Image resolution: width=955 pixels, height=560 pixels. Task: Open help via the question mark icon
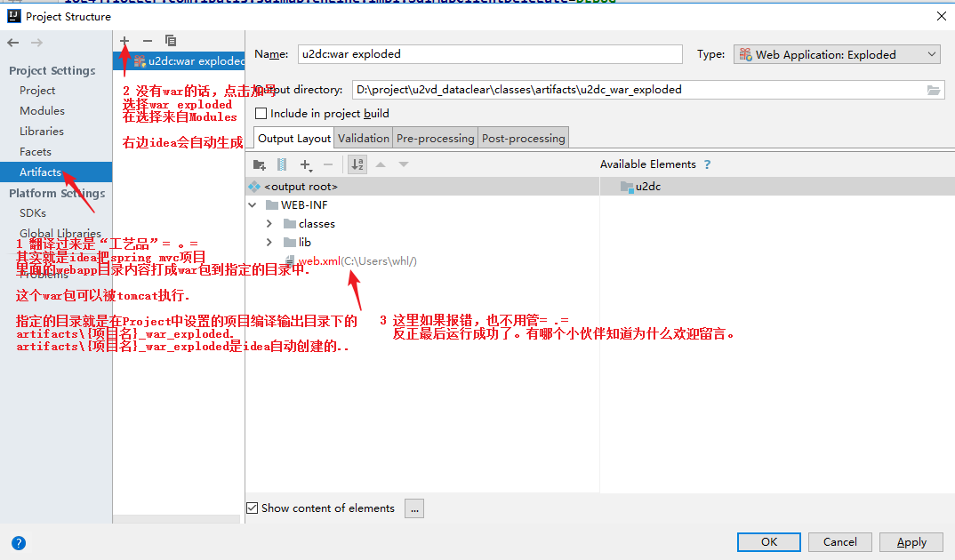[18, 543]
